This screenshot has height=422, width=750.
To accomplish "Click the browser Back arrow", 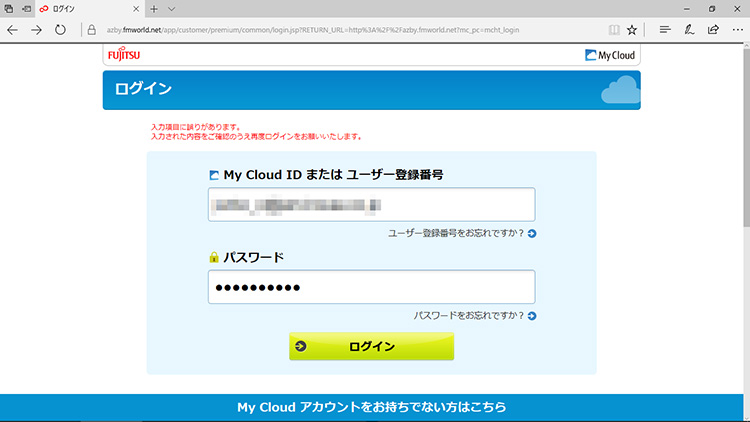I will tap(12, 30).
